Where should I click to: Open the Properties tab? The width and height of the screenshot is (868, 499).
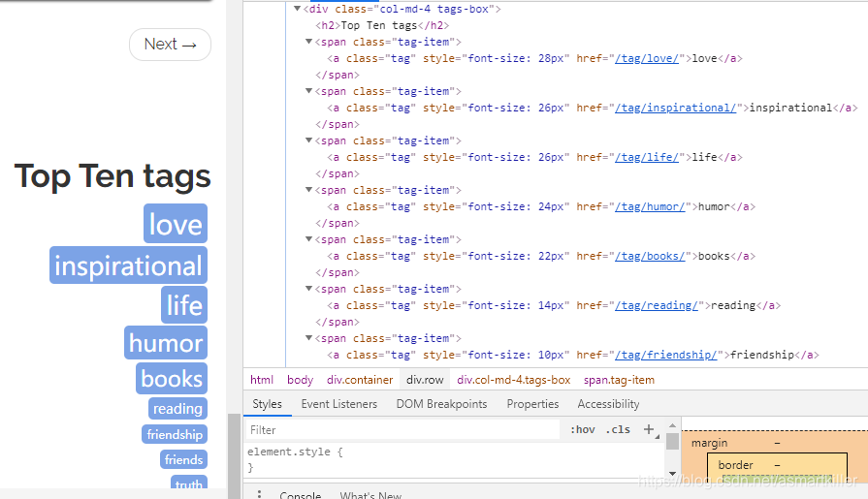point(532,404)
